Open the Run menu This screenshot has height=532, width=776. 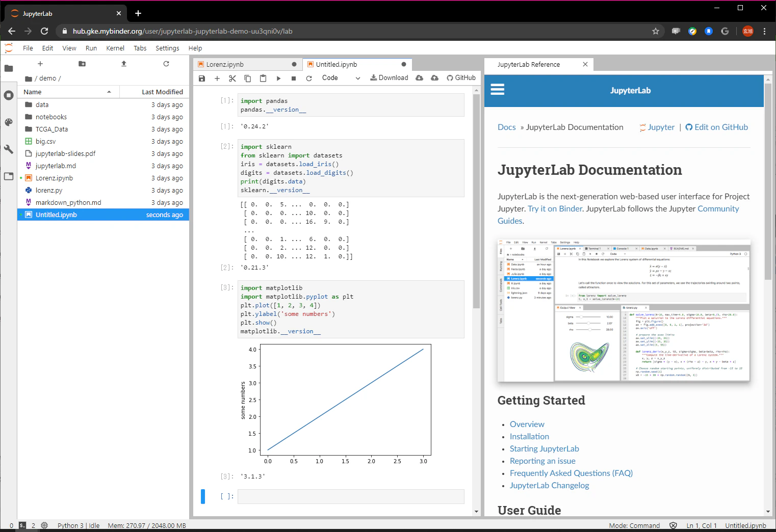91,48
